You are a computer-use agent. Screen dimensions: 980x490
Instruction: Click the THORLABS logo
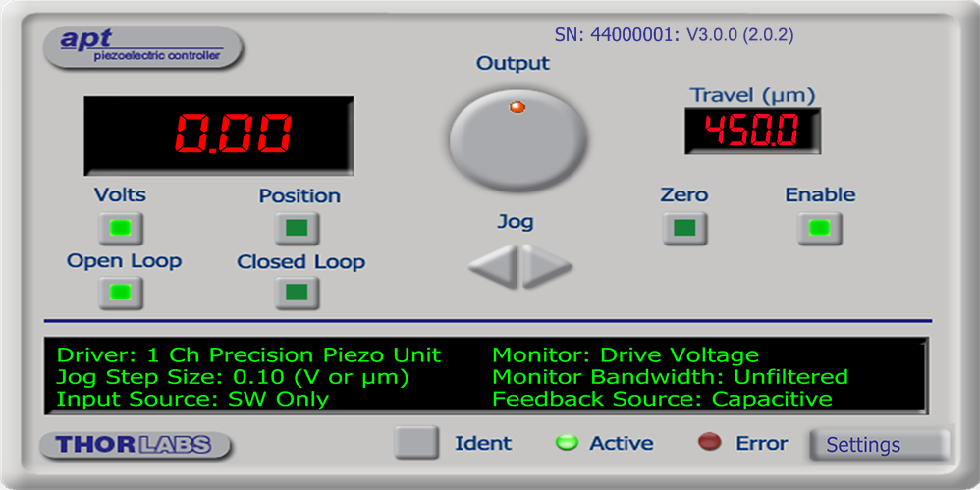135,445
